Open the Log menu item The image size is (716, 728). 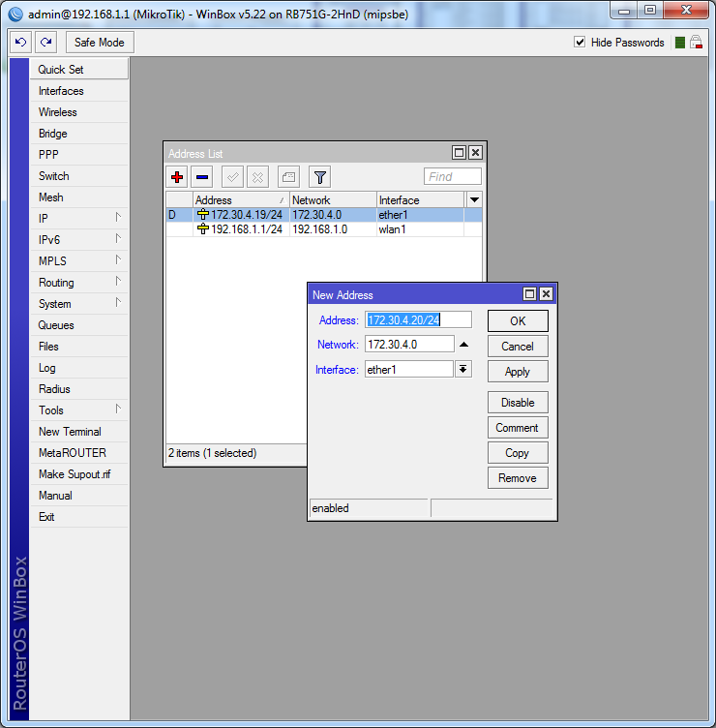(79, 368)
